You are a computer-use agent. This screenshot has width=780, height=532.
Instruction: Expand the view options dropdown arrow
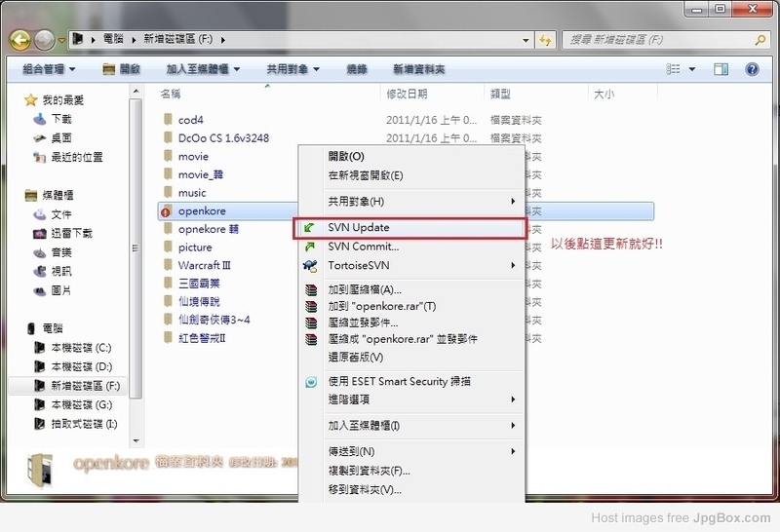(693, 70)
